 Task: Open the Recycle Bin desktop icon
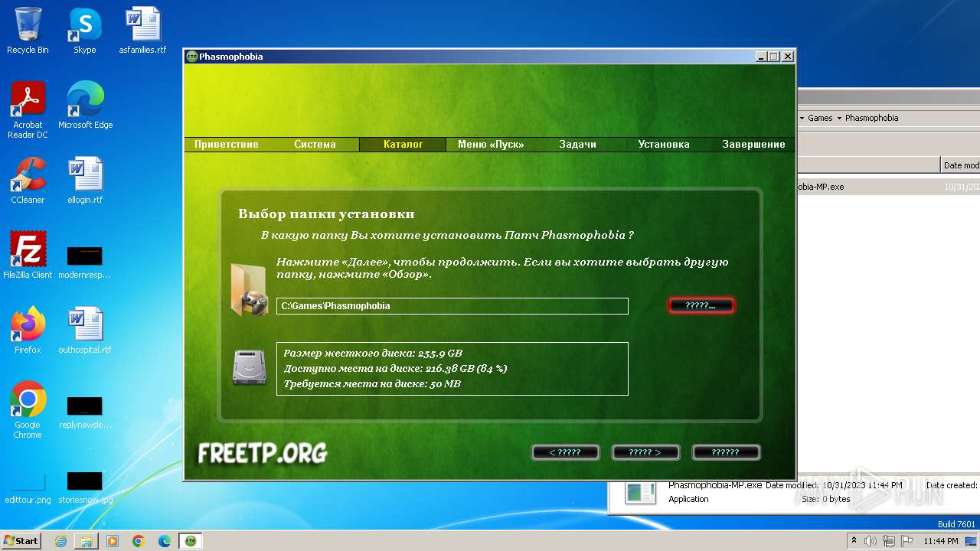[28, 31]
